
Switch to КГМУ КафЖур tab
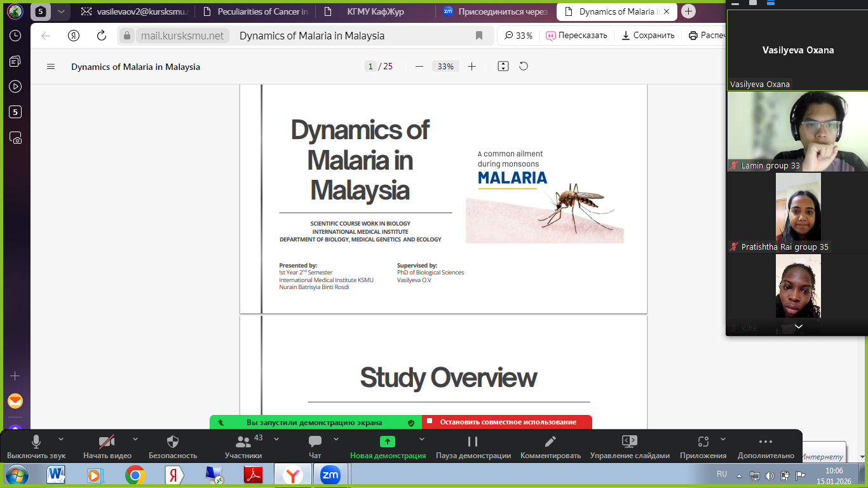[374, 11]
